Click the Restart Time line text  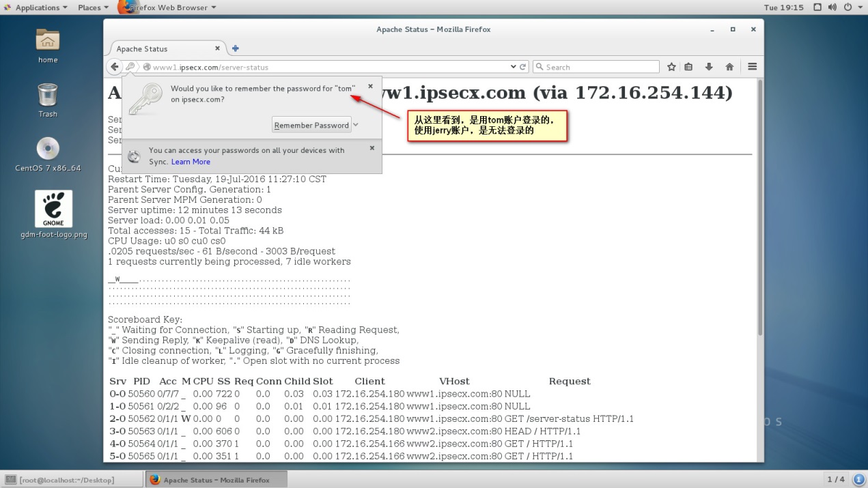click(217, 179)
